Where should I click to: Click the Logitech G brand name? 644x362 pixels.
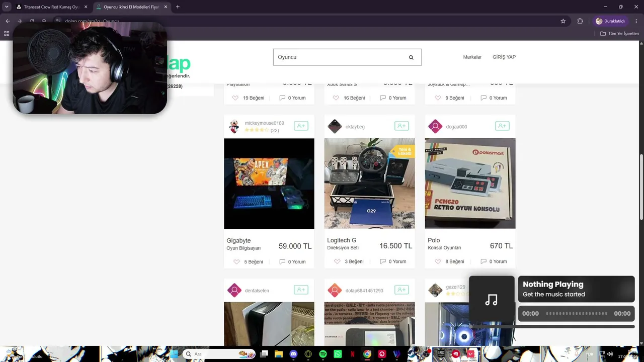click(342, 240)
